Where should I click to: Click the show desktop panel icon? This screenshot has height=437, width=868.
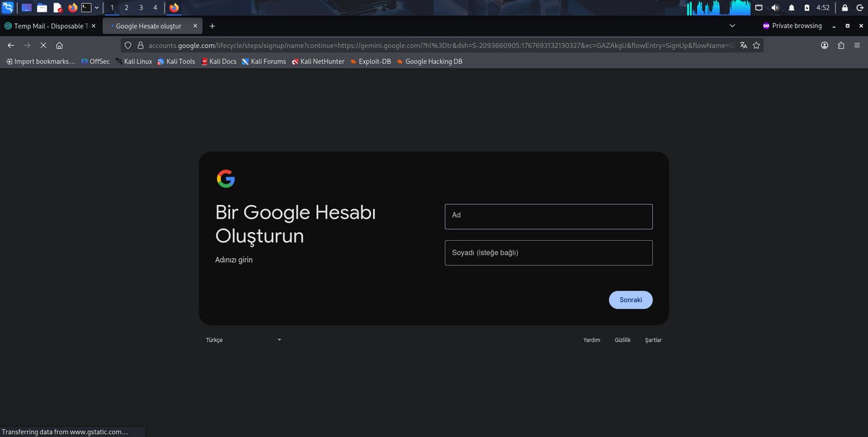pos(26,7)
